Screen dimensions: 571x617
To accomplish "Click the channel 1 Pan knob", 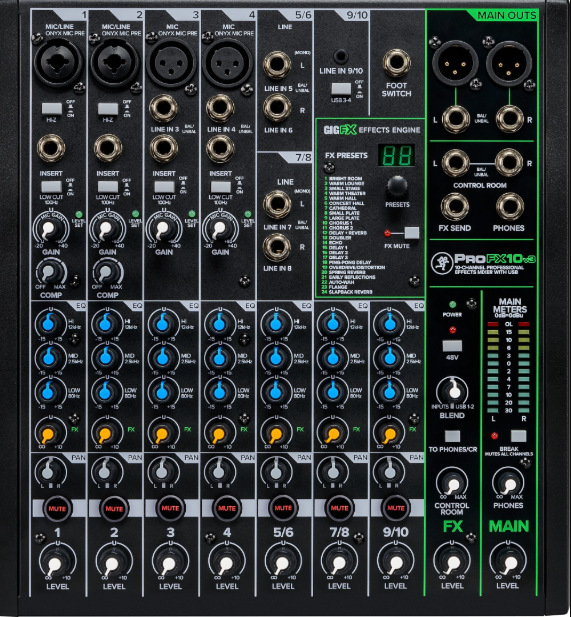I will tap(48, 471).
